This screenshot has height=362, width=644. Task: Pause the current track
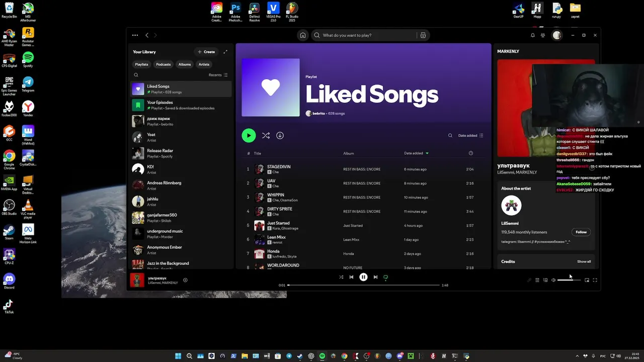coord(363,277)
